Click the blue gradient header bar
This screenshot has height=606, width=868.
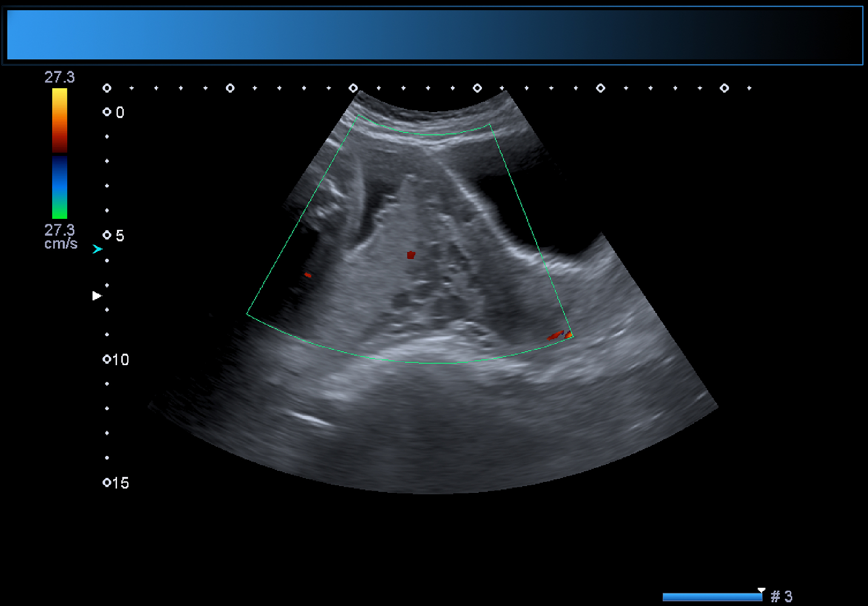click(434, 35)
